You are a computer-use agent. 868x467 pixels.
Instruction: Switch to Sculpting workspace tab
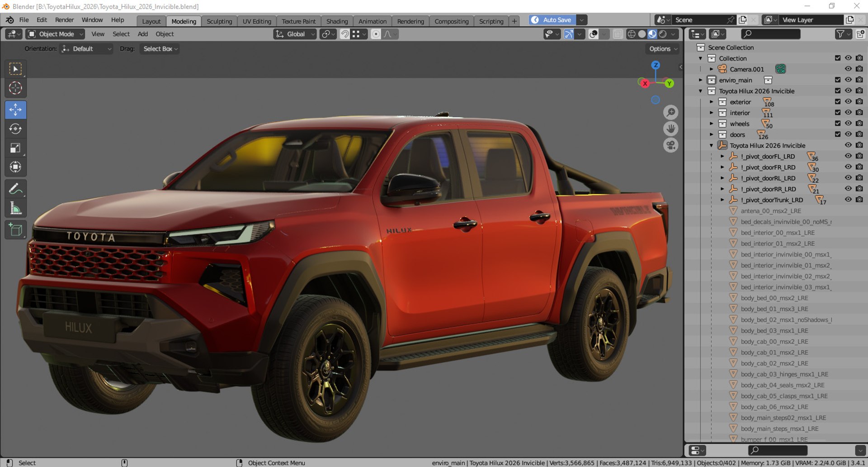pyautogui.click(x=219, y=21)
